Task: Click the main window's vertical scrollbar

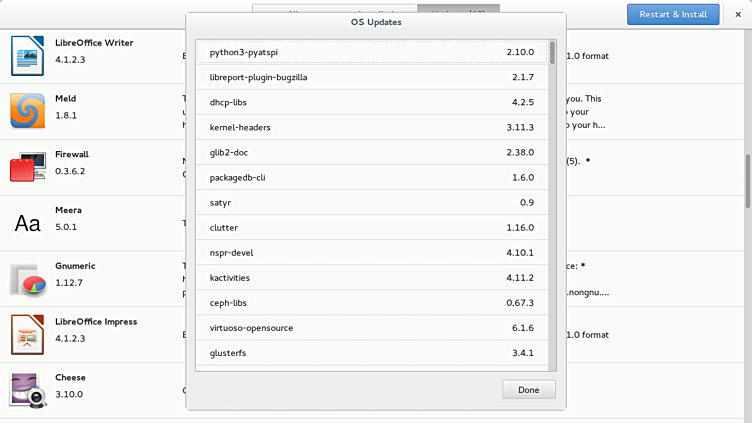Action: pyautogui.click(x=746, y=180)
